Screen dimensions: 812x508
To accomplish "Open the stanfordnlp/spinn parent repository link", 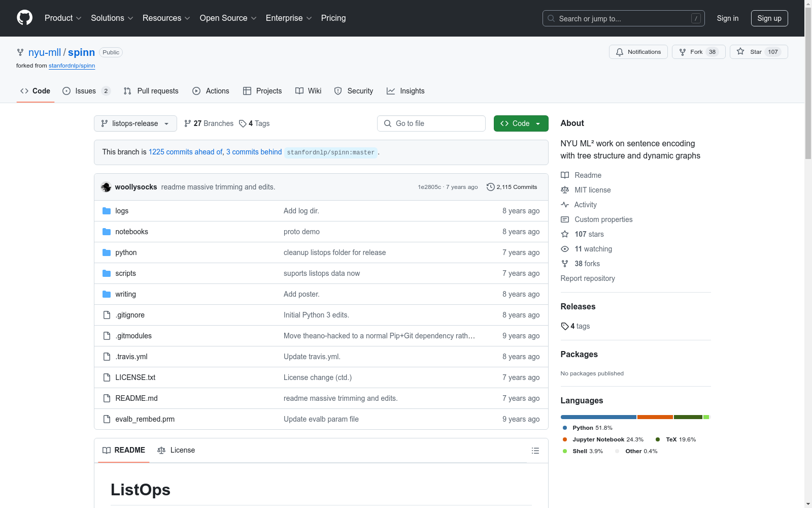I will click(72, 66).
